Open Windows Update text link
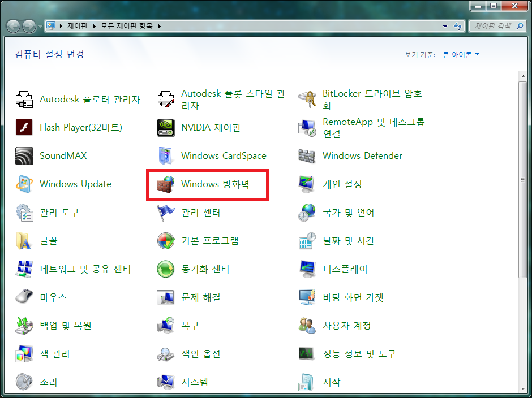This screenshot has width=532, height=398. coord(75,184)
